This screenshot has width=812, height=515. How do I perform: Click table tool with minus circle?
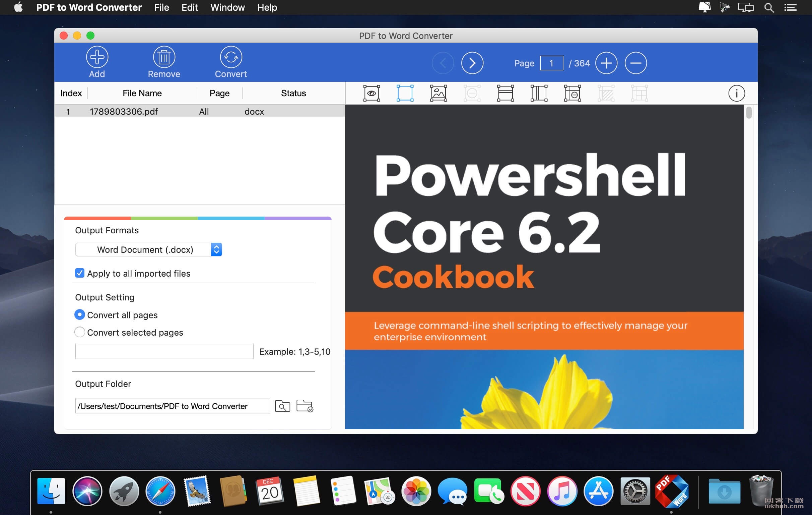pyautogui.click(x=572, y=93)
